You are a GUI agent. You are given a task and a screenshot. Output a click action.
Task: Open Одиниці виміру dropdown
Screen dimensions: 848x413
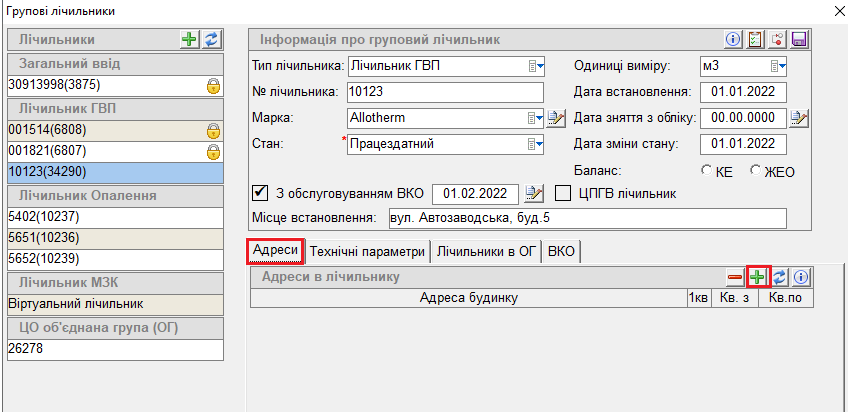click(779, 67)
